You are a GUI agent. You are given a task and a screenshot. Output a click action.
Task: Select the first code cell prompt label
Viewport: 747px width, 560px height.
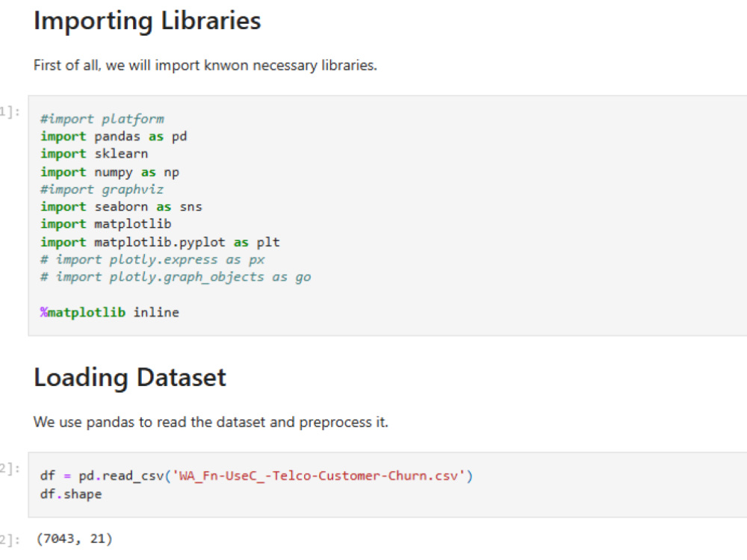point(10,112)
